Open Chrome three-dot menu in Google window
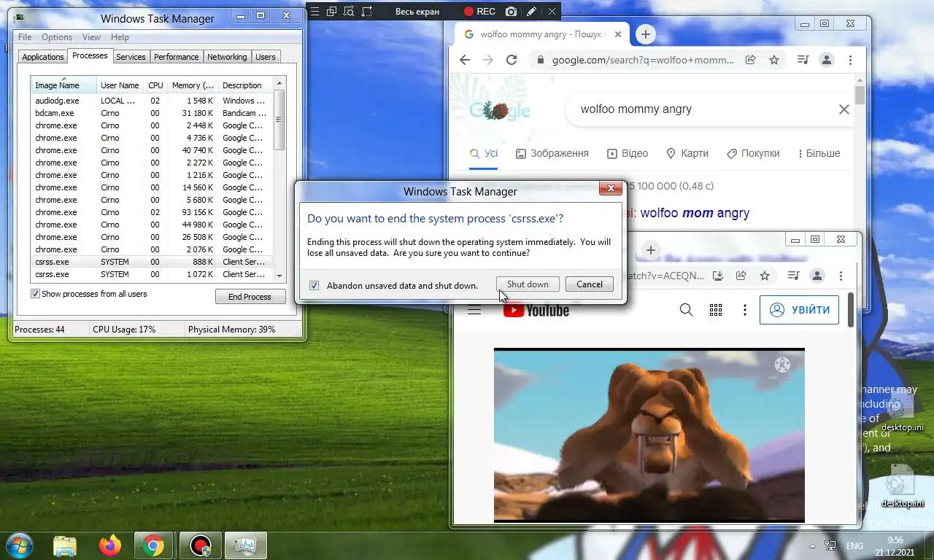Screen dimensions: 934x560 850,60
